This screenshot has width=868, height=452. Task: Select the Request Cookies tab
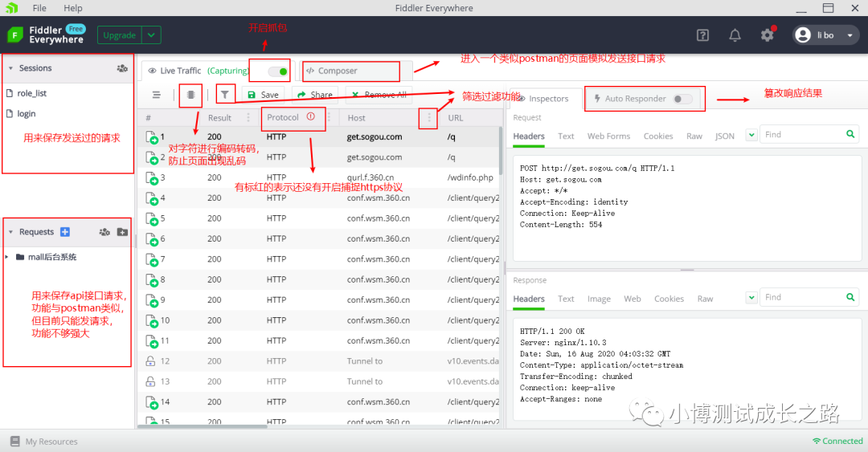click(x=658, y=136)
